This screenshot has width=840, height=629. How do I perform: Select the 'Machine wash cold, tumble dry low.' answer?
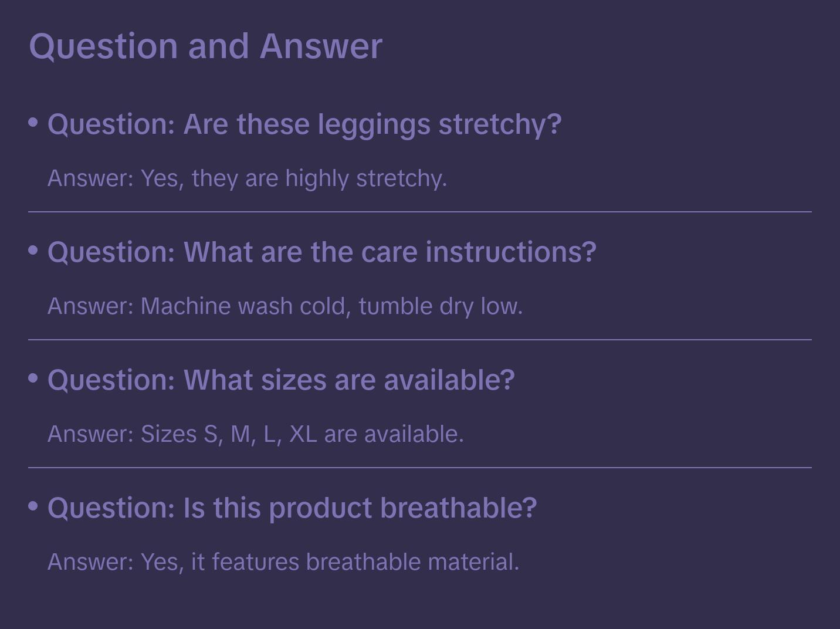285,306
